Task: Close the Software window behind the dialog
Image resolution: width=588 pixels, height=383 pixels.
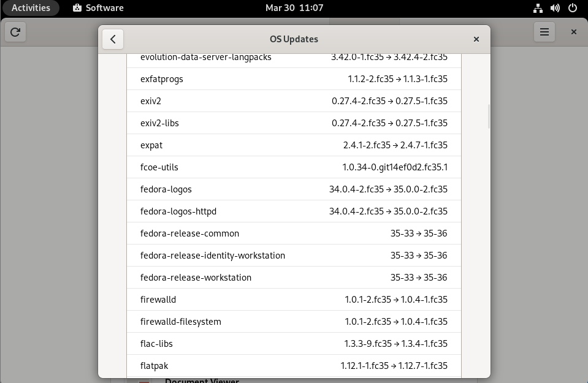Action: coord(574,32)
